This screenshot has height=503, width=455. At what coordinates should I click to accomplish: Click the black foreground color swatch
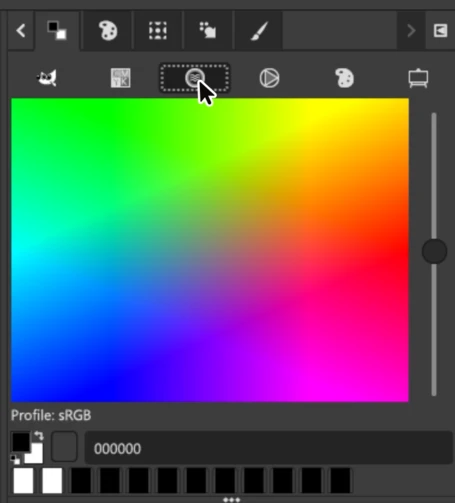coord(20,442)
